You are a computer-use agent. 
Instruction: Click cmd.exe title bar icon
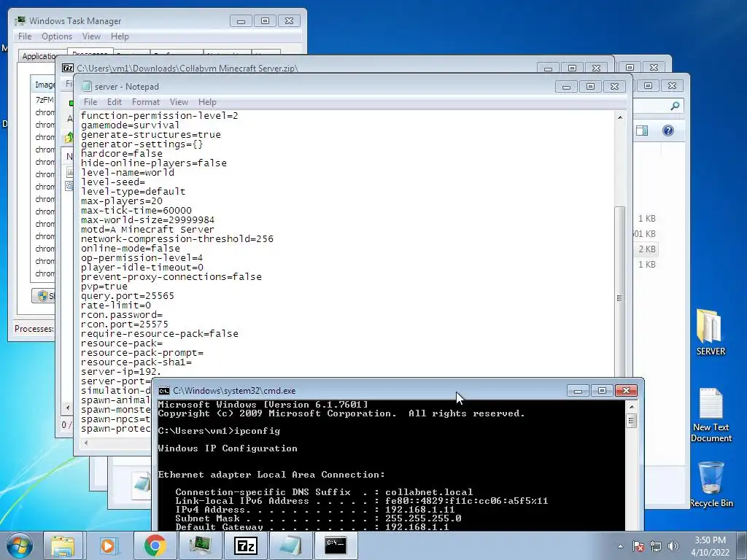(x=164, y=391)
